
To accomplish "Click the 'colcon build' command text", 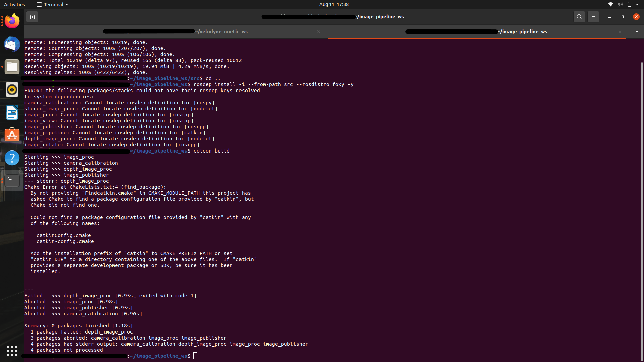I will click(x=212, y=151).
